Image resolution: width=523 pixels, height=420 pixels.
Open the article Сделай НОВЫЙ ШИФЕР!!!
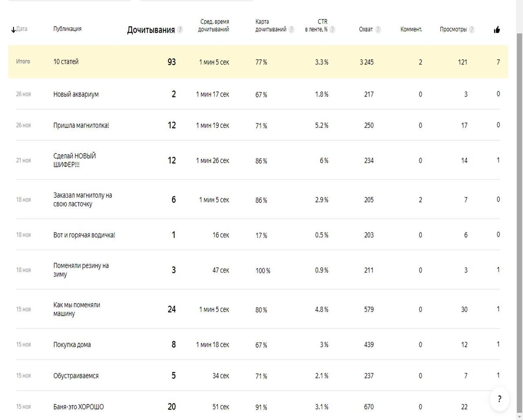75,160
